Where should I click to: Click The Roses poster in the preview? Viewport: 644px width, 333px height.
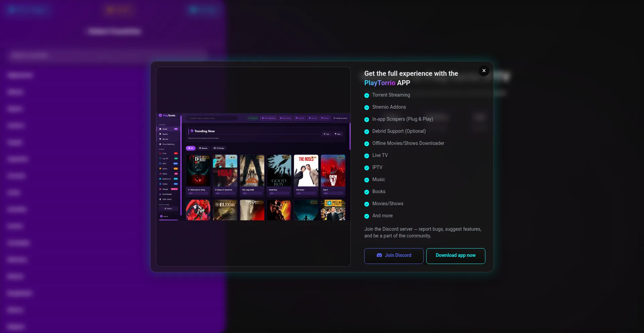pos(306,171)
